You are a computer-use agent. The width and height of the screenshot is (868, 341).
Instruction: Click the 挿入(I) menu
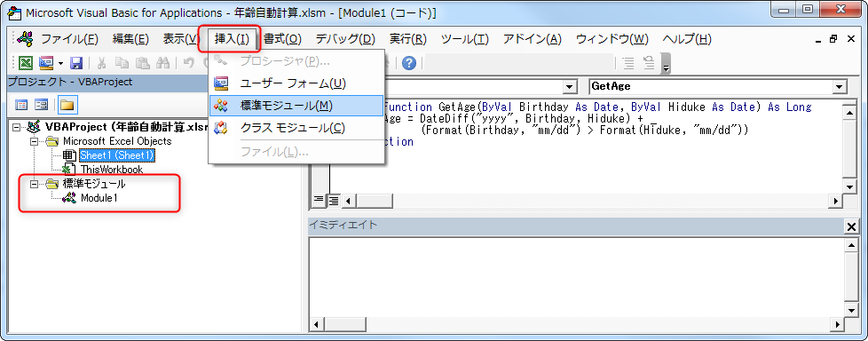pos(232,39)
